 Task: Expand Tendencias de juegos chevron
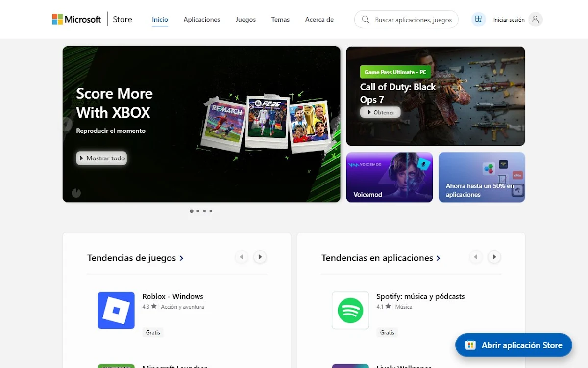coord(182,258)
